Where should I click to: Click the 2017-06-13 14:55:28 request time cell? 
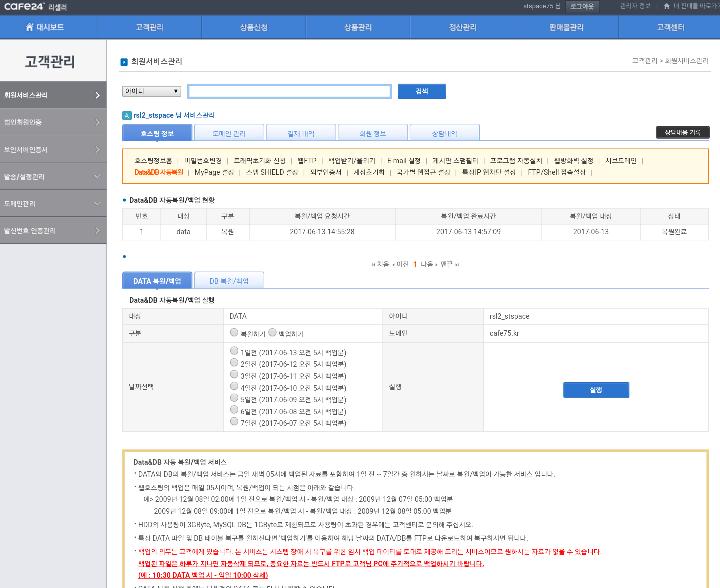pyautogui.click(x=322, y=232)
